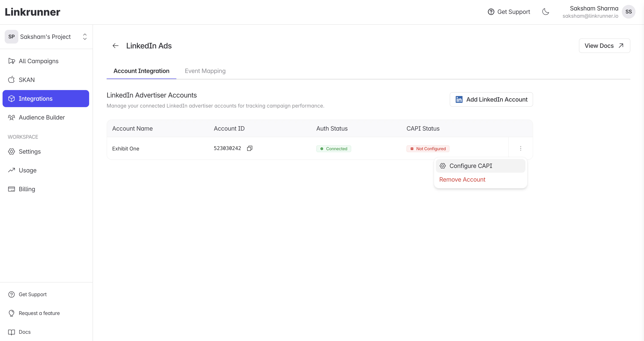Image resolution: width=644 pixels, height=341 pixels.
Task: Click Get Support in the top header
Action: [509, 12]
